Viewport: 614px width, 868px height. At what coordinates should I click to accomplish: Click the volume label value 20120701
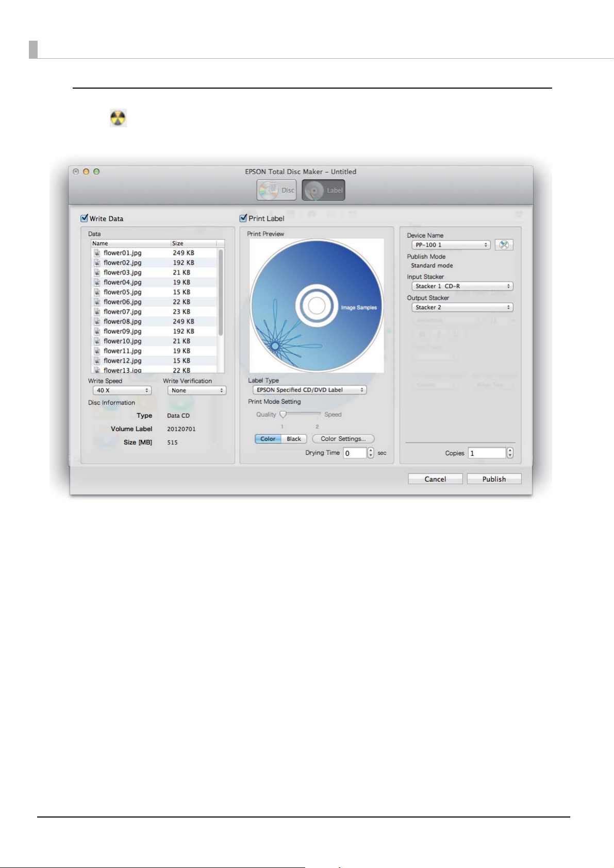181,429
